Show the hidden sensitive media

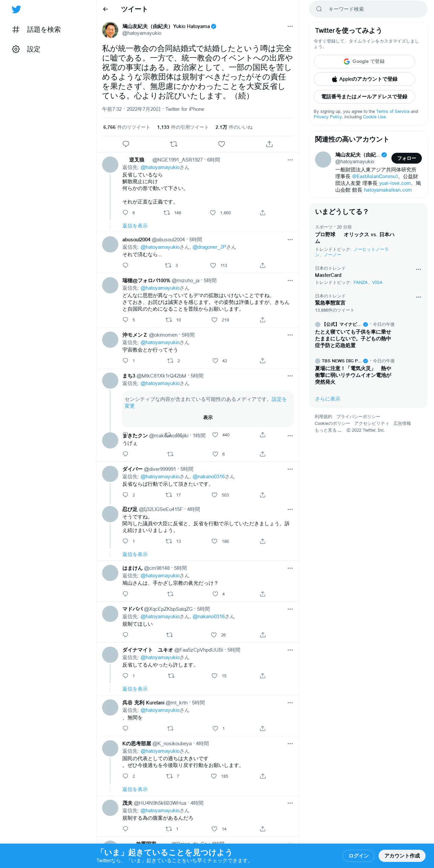(208, 417)
